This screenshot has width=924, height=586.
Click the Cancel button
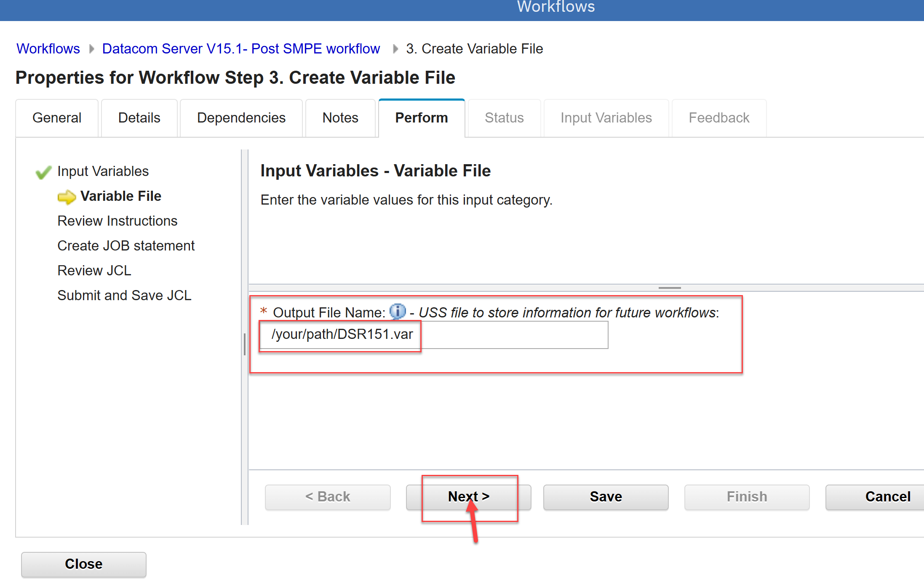point(887,497)
